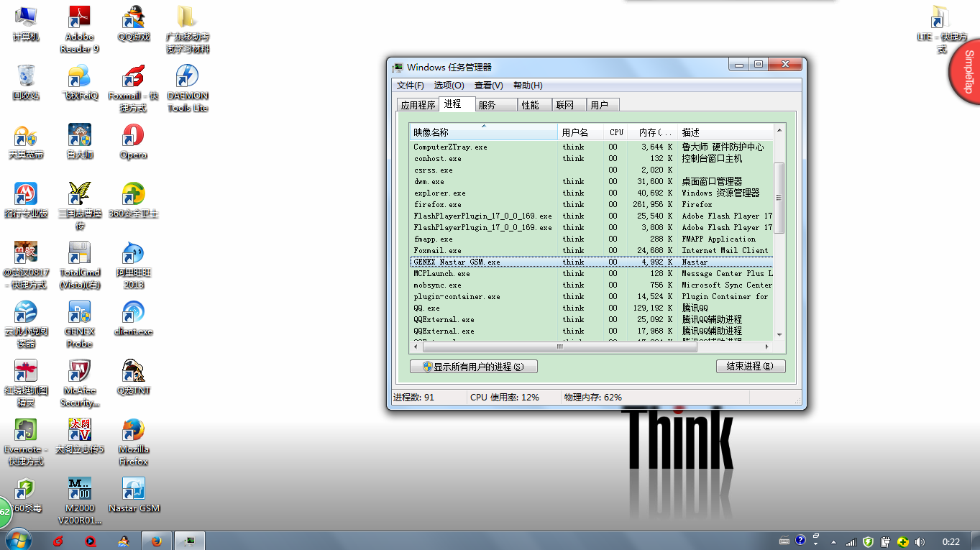Switch to the 性能 tab
This screenshot has width=980, height=550.
point(533,105)
